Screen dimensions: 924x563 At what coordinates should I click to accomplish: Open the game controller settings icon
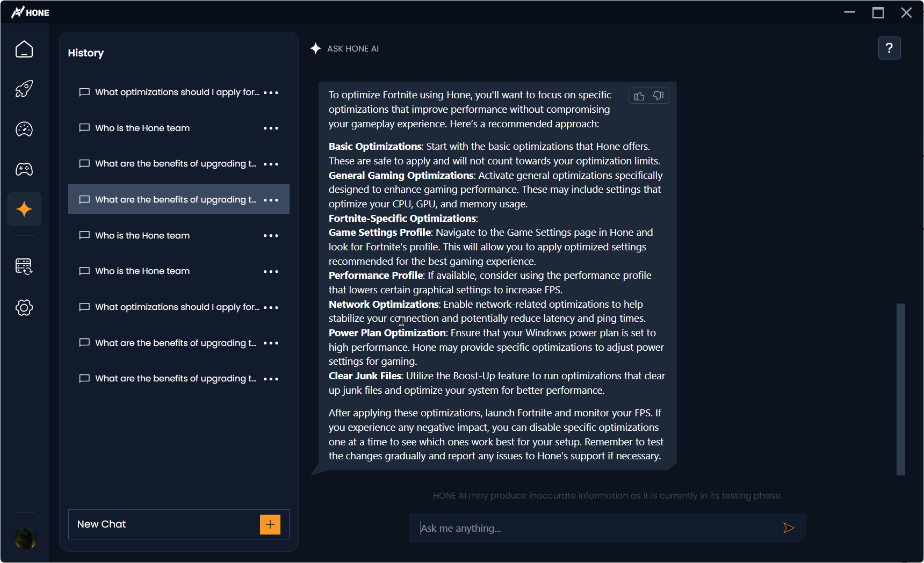[x=24, y=170]
